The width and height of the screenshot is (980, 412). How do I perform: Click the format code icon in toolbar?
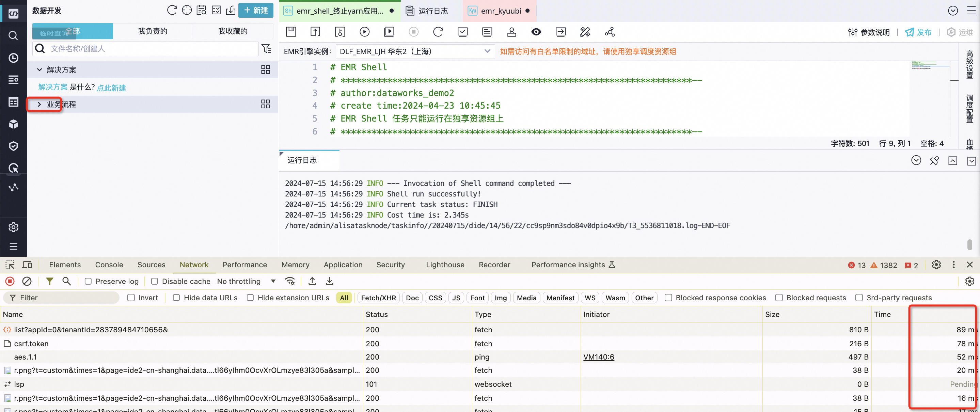pyautogui.click(x=585, y=32)
